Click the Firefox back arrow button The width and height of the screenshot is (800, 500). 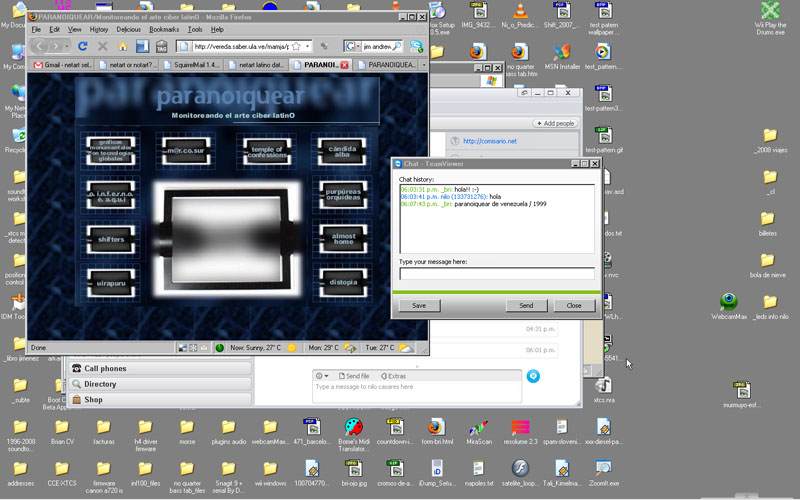[39, 46]
